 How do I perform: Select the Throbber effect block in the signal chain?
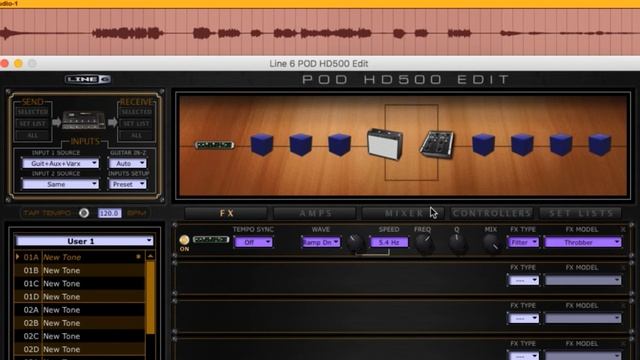coord(215,145)
